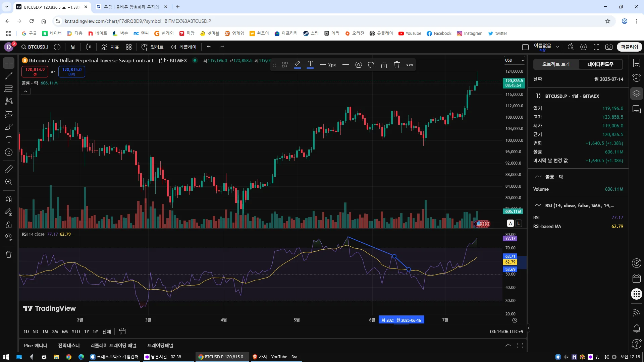
Task: Collapse the indicator legend chevron
Action: tap(26, 91)
